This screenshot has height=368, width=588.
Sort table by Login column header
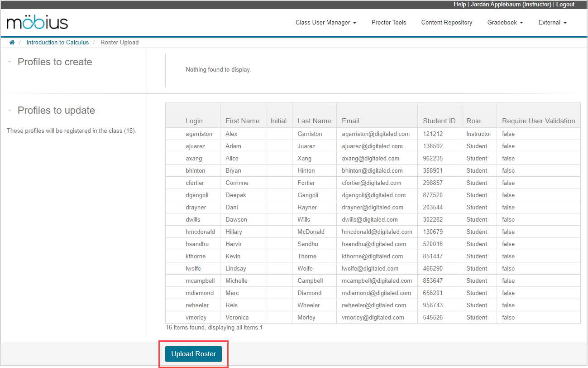(194, 121)
